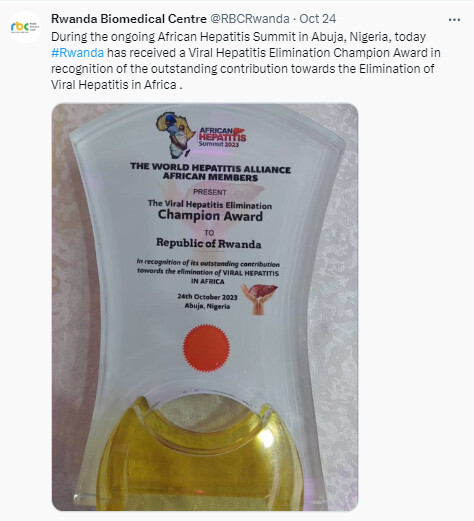Open the @RBCRwanda handle link
The height and width of the screenshot is (521, 474).
pyautogui.click(x=250, y=19)
